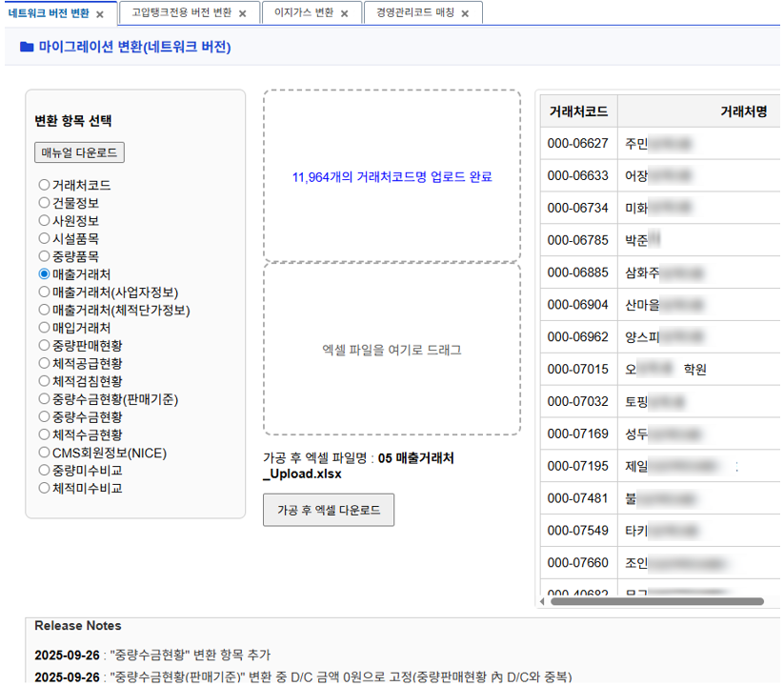The height and width of the screenshot is (686, 784).
Task: Select cell 000-07481
Action: (578, 498)
